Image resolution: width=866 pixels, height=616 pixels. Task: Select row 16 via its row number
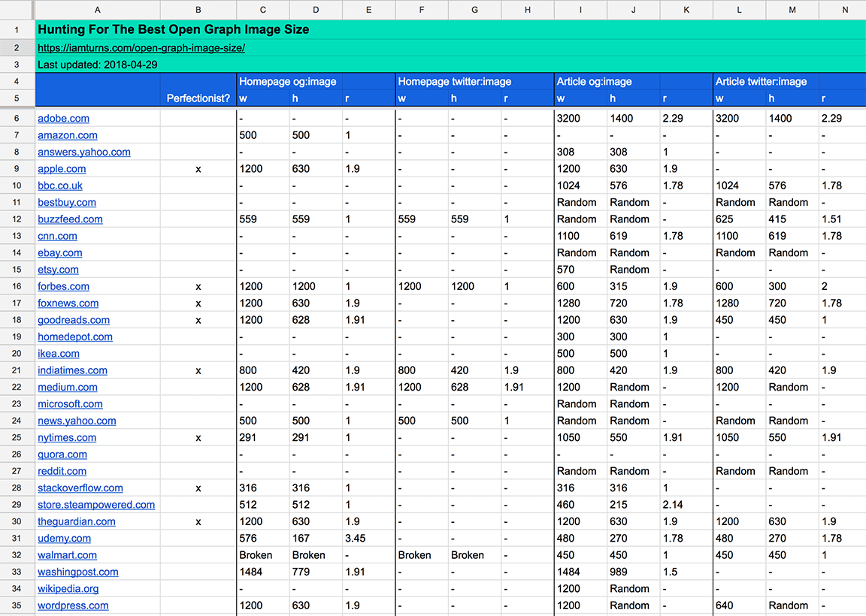(x=17, y=286)
